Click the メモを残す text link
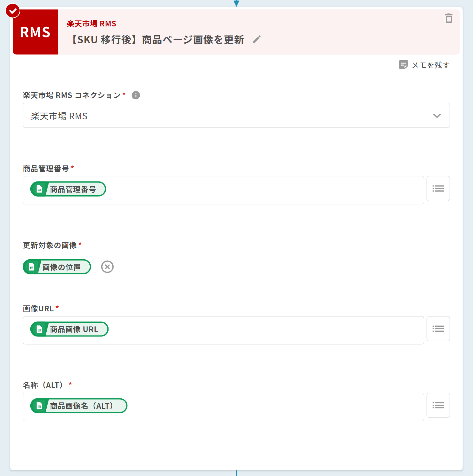 click(x=431, y=65)
